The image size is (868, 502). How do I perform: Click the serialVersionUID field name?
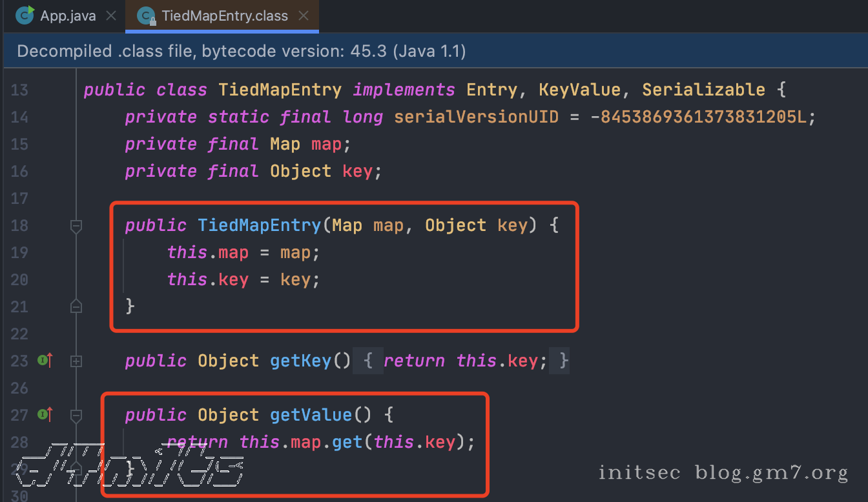pyautogui.click(x=476, y=117)
